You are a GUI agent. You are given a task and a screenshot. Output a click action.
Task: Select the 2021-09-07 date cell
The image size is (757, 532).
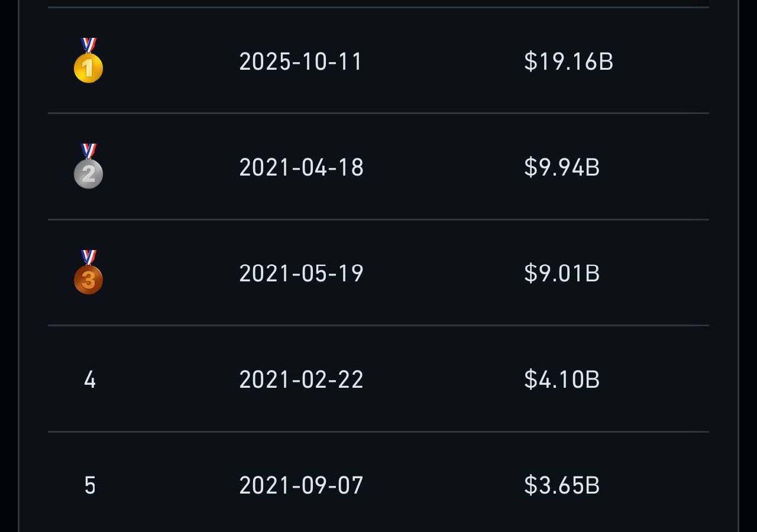[301, 486]
